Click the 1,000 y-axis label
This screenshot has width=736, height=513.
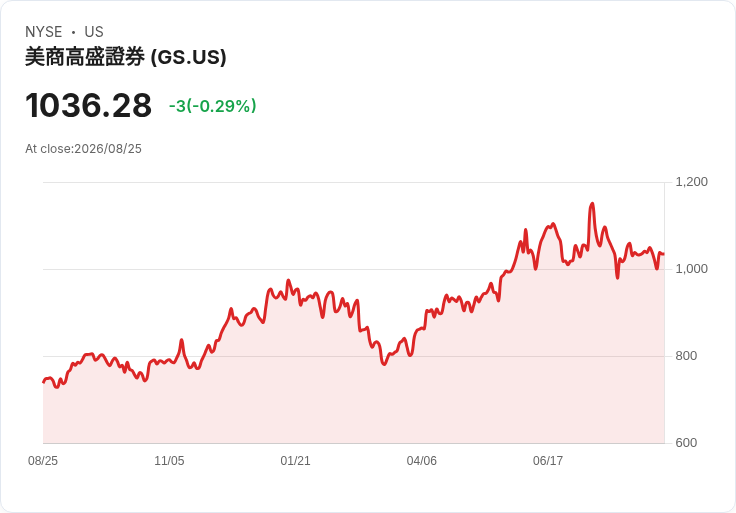[x=691, y=269]
